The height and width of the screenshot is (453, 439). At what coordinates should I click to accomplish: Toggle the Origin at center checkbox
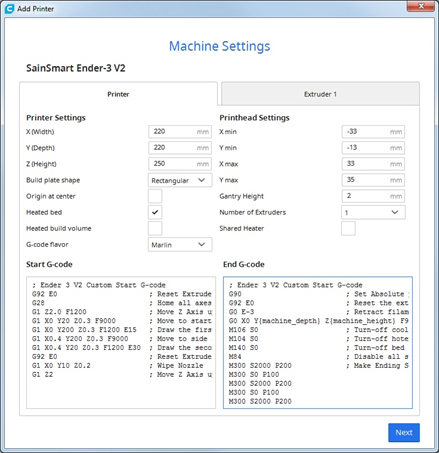pos(155,196)
